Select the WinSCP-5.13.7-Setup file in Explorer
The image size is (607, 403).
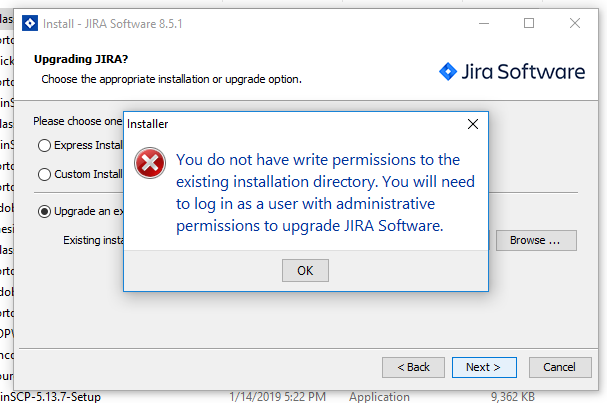pos(51,397)
